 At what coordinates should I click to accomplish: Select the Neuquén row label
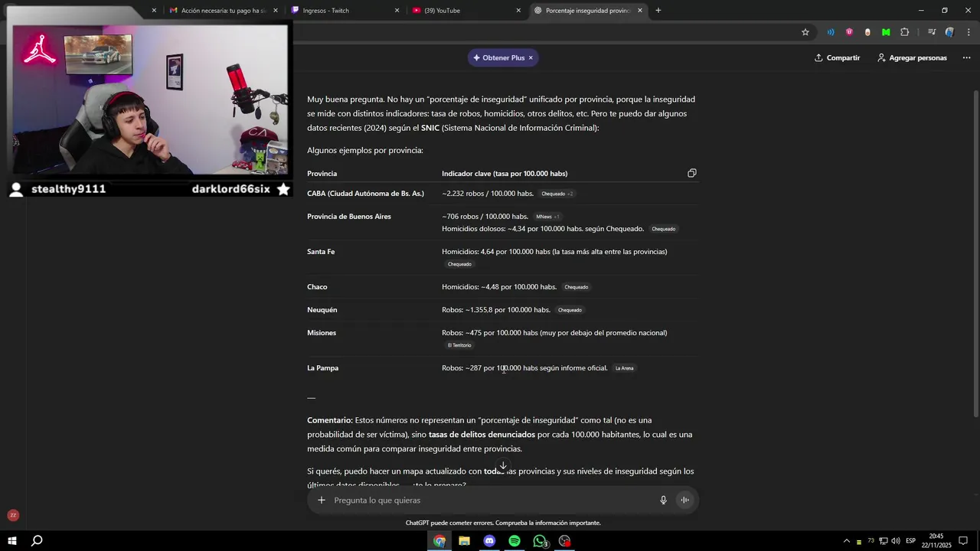tap(322, 310)
